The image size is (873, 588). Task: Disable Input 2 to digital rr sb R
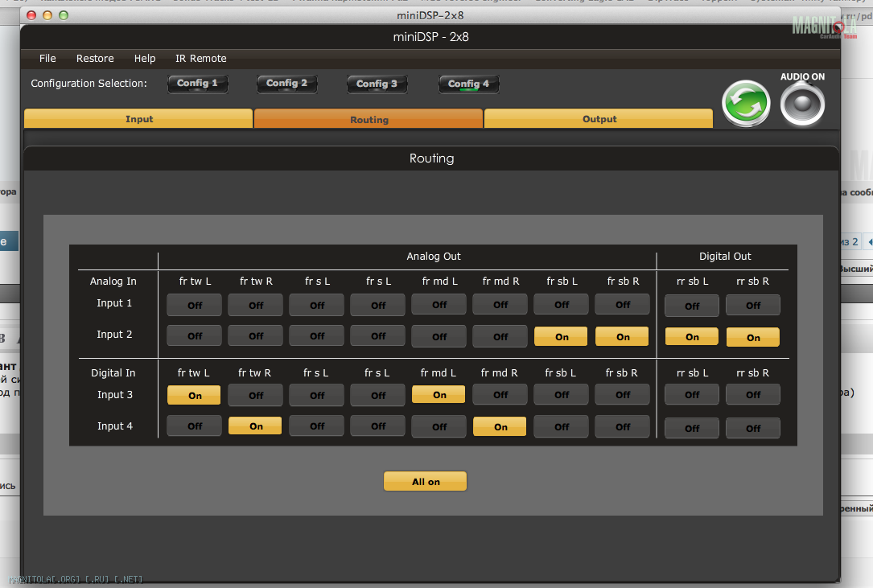coord(753,337)
